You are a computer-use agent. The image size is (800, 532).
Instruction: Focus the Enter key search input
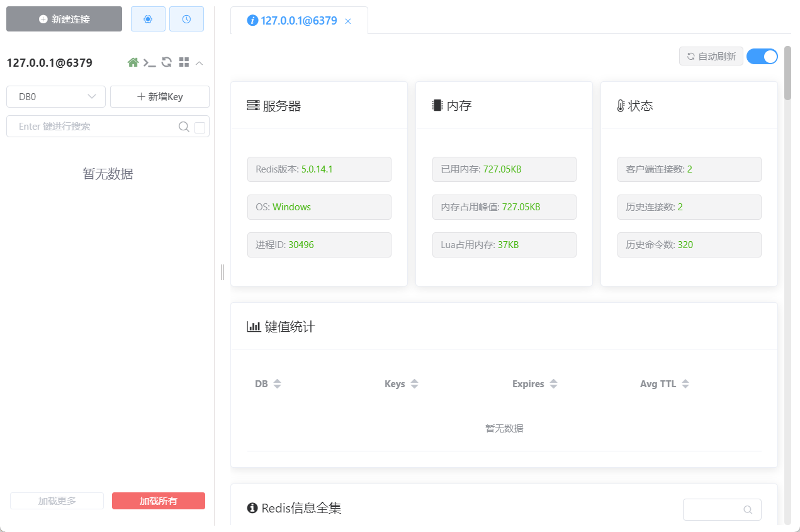tap(94, 127)
